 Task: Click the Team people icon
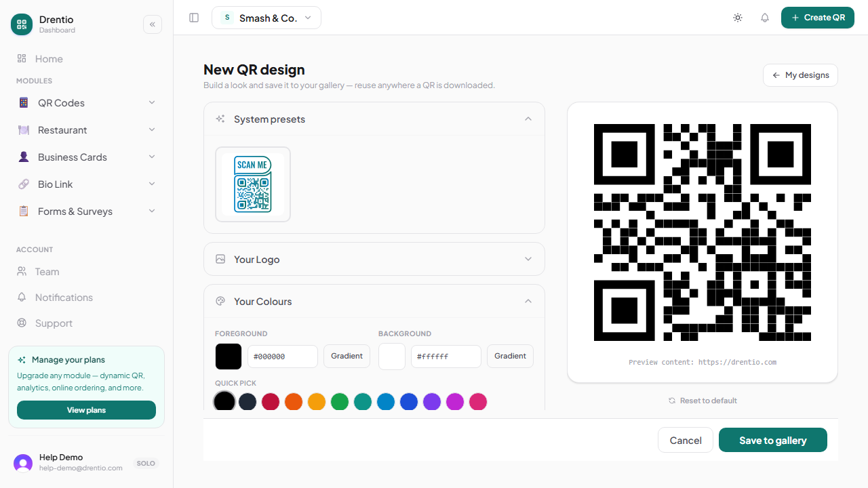pos(22,272)
